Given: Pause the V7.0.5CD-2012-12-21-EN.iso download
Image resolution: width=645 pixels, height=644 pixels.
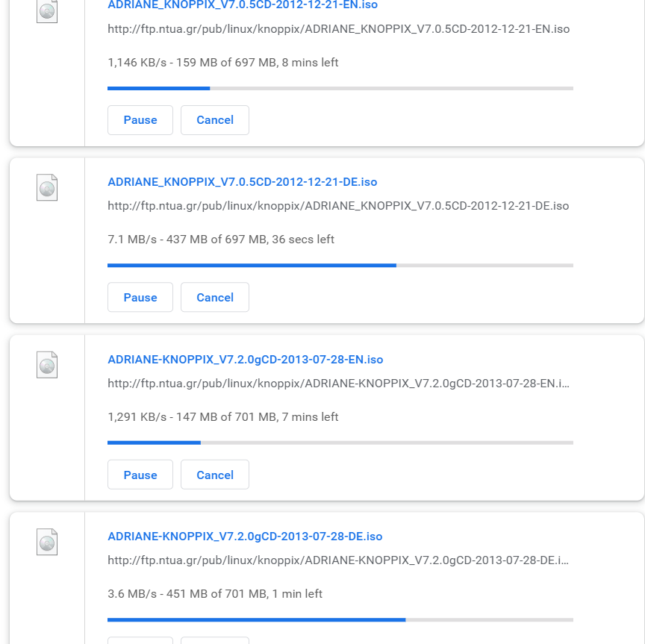Looking at the screenshot, I should pyautogui.click(x=140, y=120).
